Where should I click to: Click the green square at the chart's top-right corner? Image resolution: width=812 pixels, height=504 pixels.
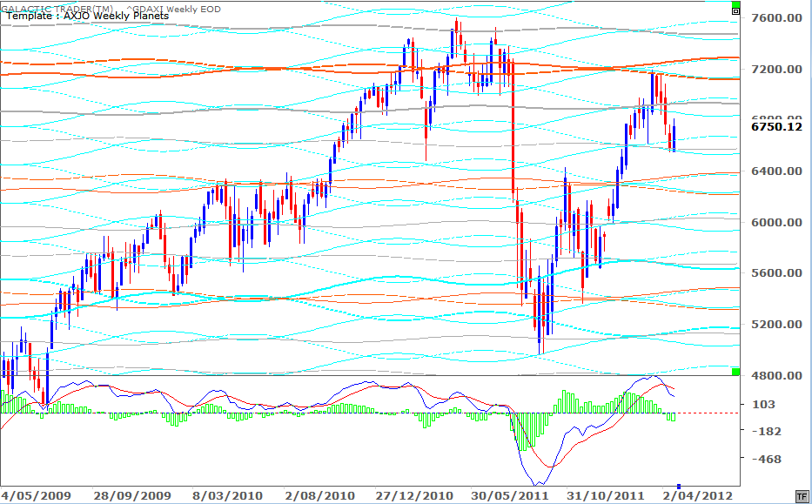[x=735, y=4]
